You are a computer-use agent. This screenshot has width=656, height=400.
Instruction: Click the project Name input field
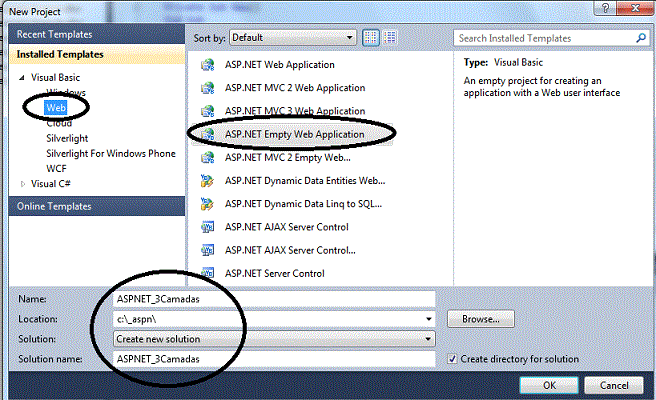pyautogui.click(x=274, y=299)
